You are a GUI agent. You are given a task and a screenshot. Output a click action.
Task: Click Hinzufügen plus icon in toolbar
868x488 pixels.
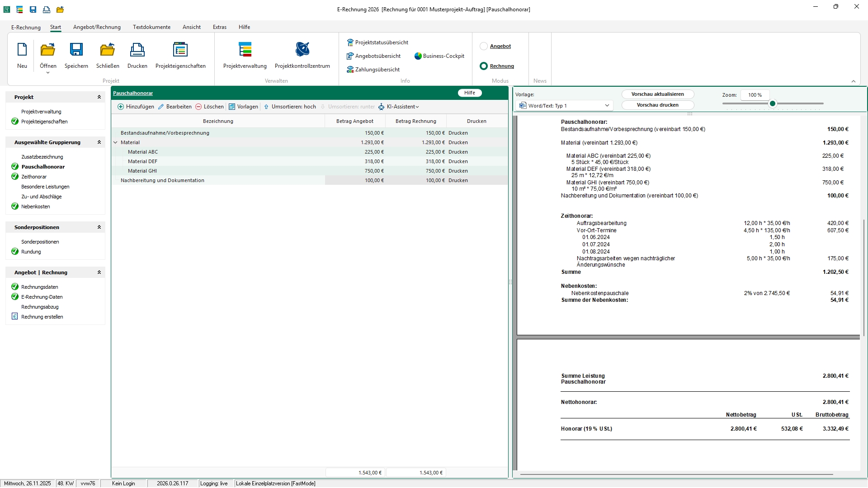click(x=121, y=107)
